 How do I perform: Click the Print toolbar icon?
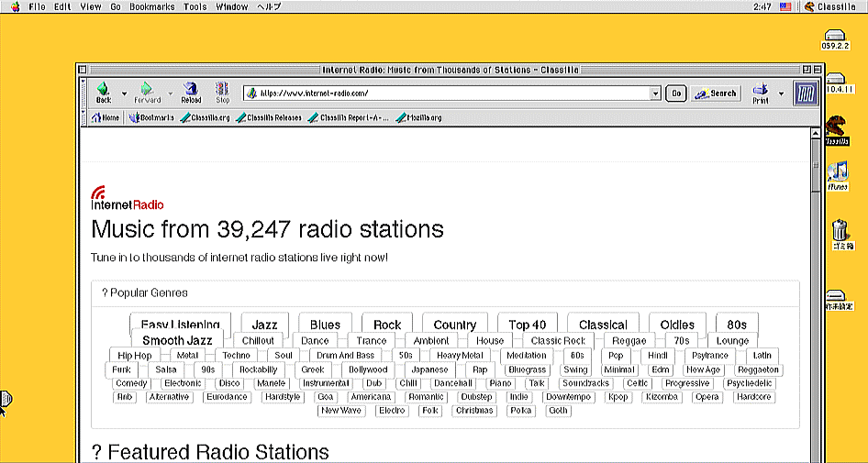point(760,90)
